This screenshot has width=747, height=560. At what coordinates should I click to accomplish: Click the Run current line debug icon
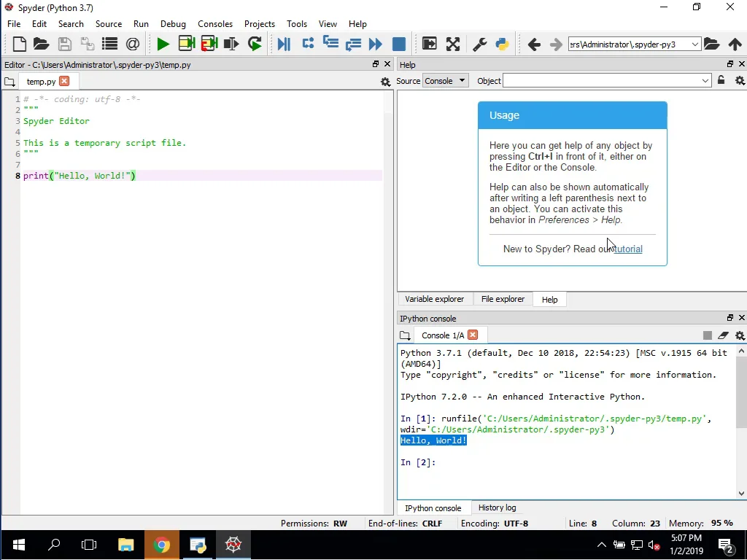point(308,44)
